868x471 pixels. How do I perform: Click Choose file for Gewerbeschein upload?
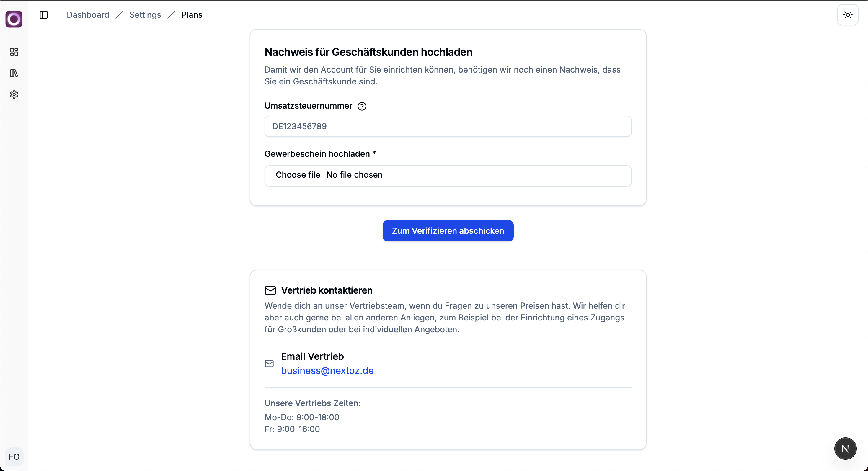[298, 175]
